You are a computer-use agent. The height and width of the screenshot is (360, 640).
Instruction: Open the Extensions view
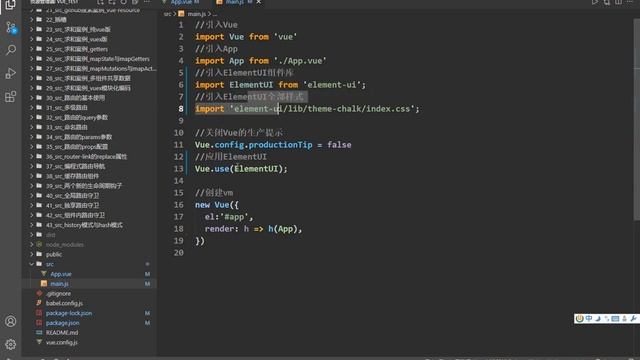[x=11, y=97]
